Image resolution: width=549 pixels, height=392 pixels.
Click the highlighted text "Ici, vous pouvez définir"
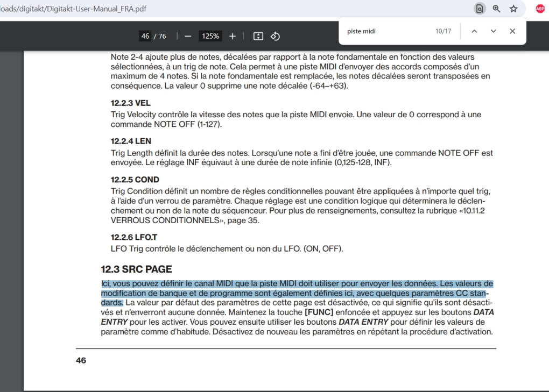[x=142, y=283]
